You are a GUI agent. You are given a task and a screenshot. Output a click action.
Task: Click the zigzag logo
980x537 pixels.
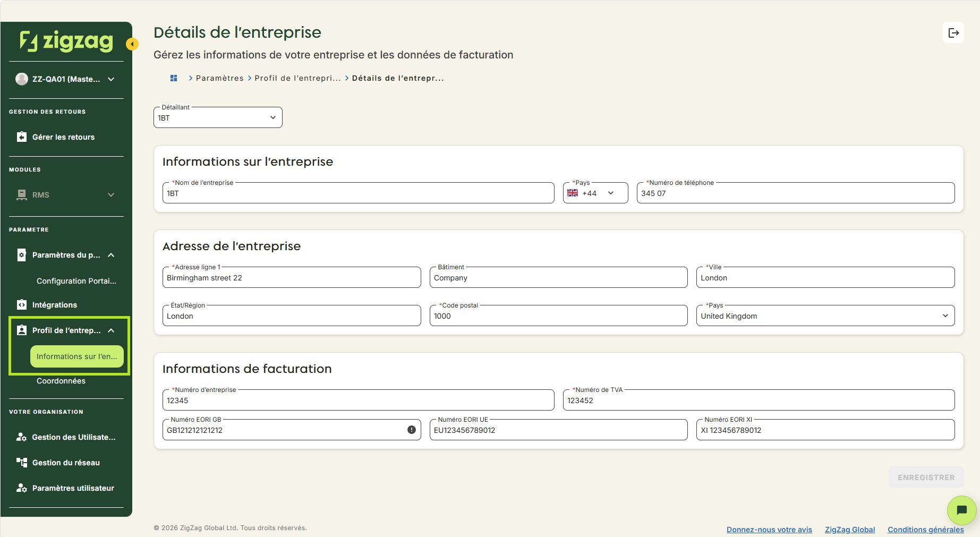[x=66, y=41]
